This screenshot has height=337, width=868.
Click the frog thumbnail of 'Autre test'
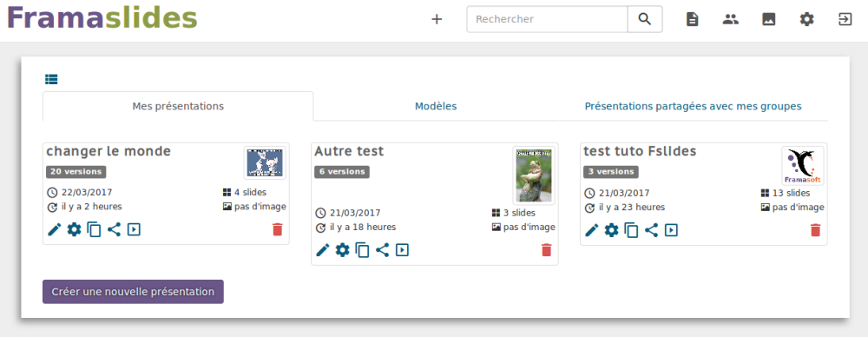click(534, 175)
